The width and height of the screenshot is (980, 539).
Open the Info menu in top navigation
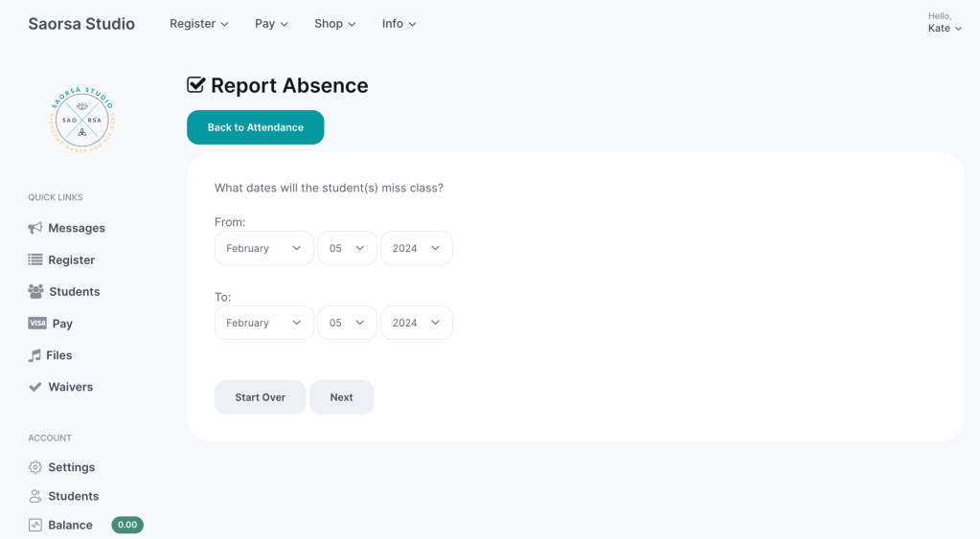click(x=399, y=24)
